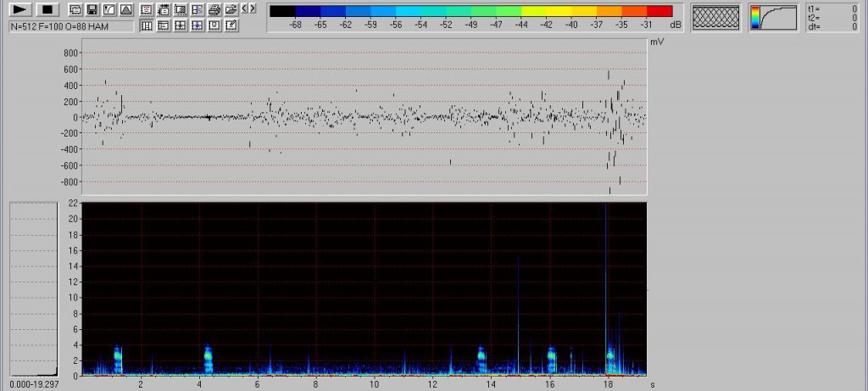
Task: Start playback with the play arrow button
Action: pos(20,9)
